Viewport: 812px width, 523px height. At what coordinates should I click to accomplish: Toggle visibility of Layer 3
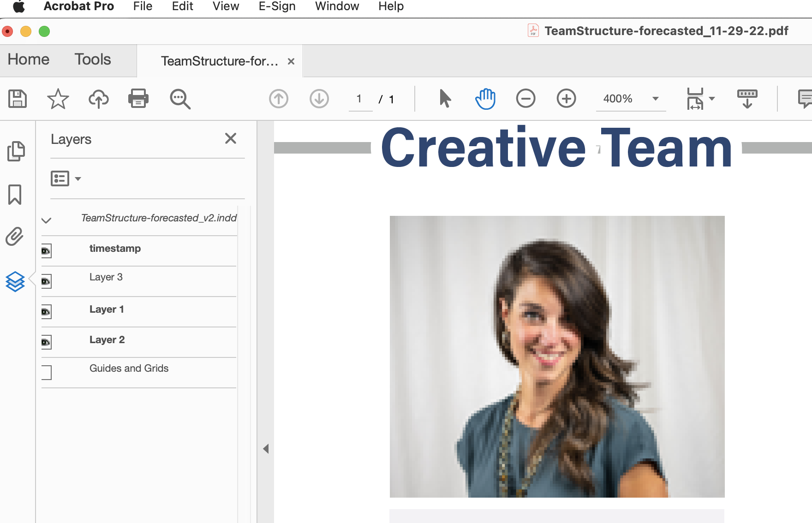(x=46, y=281)
